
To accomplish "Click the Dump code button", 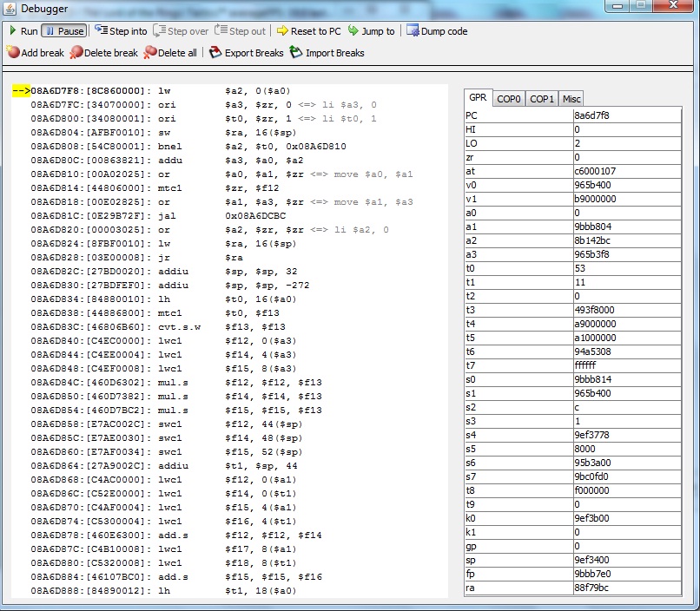I will [x=437, y=31].
